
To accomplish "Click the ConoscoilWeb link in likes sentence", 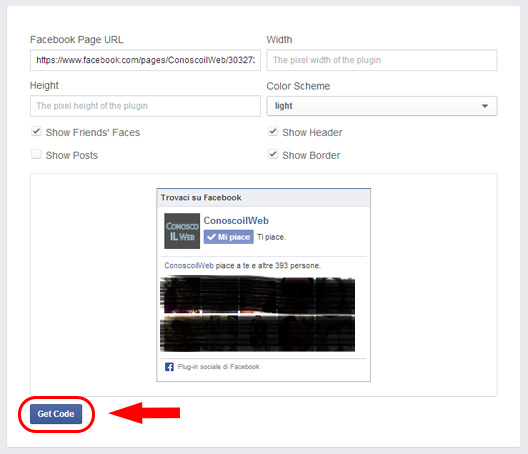I will (189, 266).
